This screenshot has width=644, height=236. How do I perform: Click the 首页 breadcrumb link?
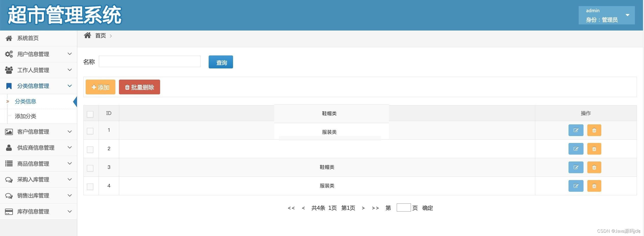(x=100, y=36)
